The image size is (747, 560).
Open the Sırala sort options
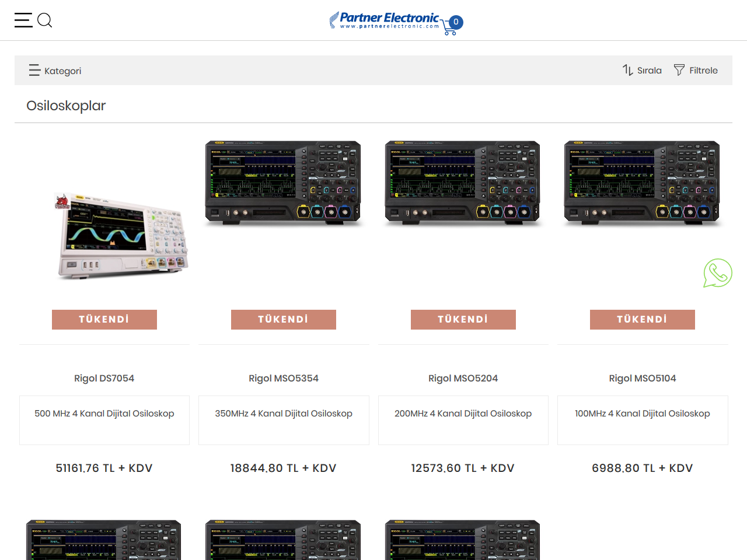pyautogui.click(x=642, y=70)
